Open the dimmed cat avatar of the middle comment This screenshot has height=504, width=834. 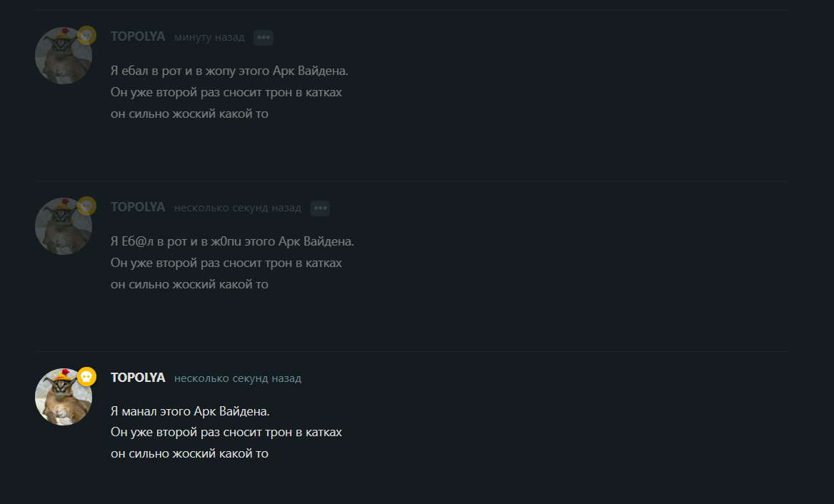point(64,226)
